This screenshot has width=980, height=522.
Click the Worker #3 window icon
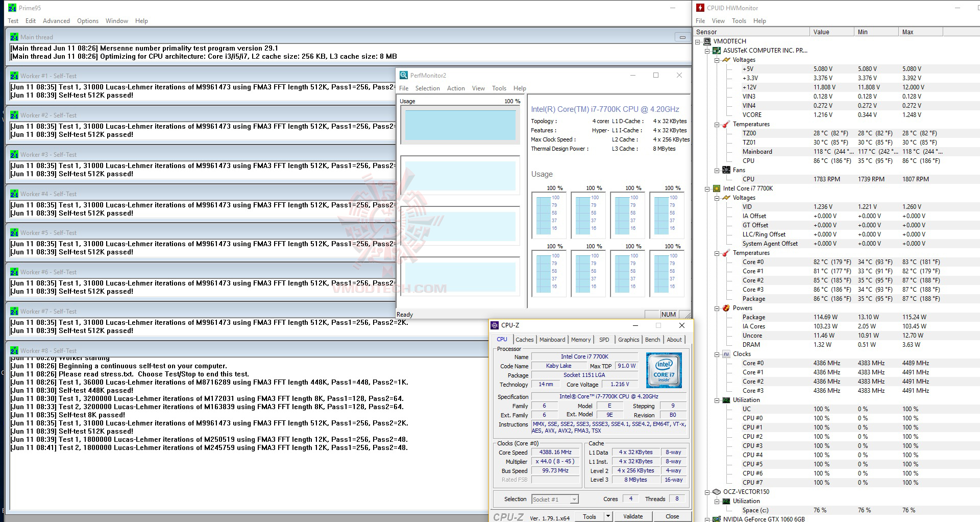click(14, 154)
